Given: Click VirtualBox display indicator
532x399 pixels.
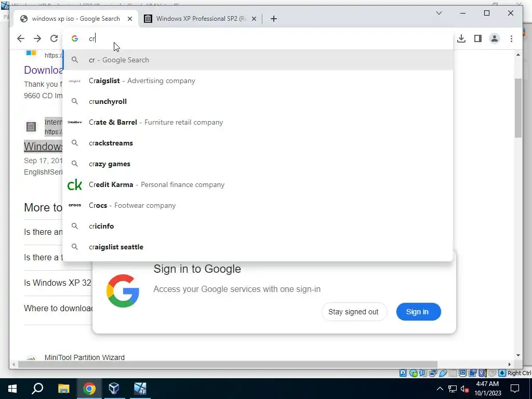Looking at the screenshot, I should pyautogui.click(x=462, y=373).
